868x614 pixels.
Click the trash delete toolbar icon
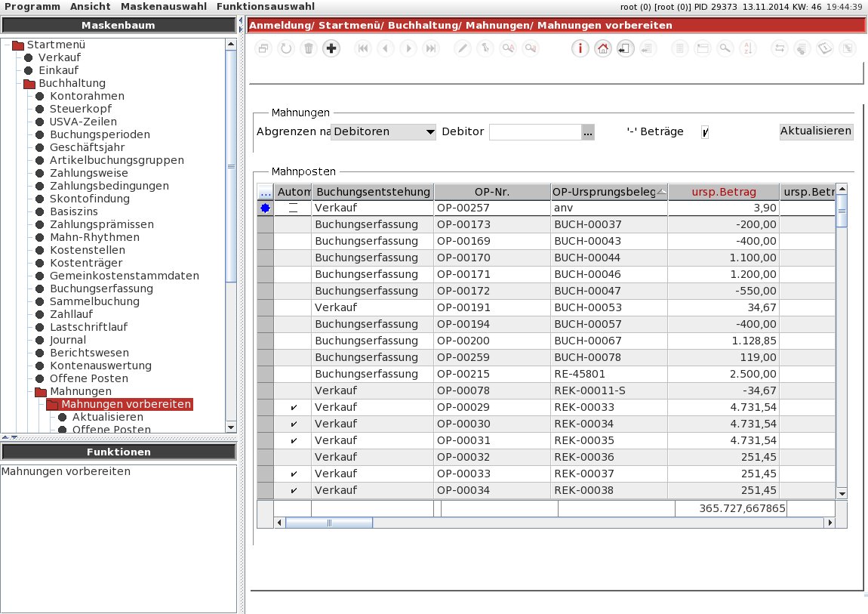[x=309, y=49]
